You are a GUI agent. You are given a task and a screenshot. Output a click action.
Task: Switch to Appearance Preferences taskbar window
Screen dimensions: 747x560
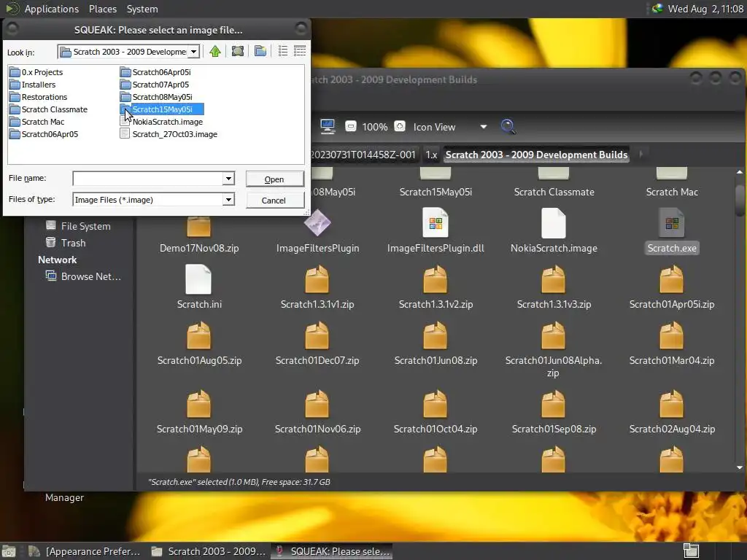(85, 551)
